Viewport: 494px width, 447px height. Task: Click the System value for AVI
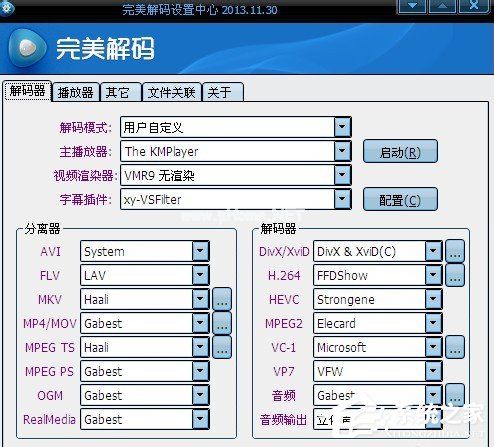pyautogui.click(x=104, y=252)
